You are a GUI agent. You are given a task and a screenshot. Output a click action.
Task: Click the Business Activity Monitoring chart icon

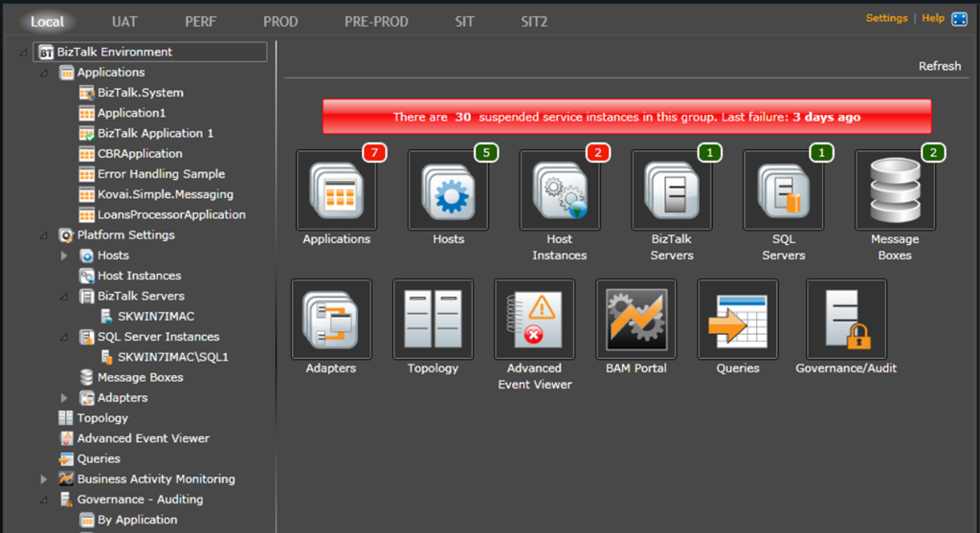[66, 479]
